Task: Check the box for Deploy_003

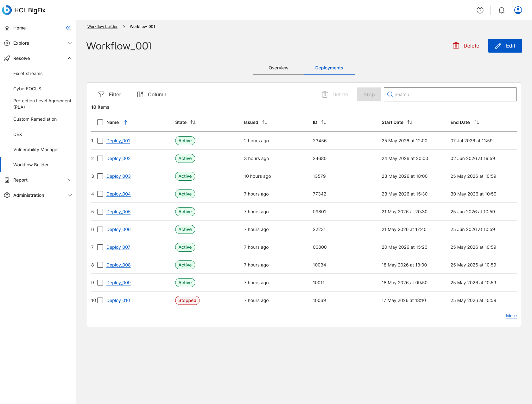Action: tap(100, 176)
